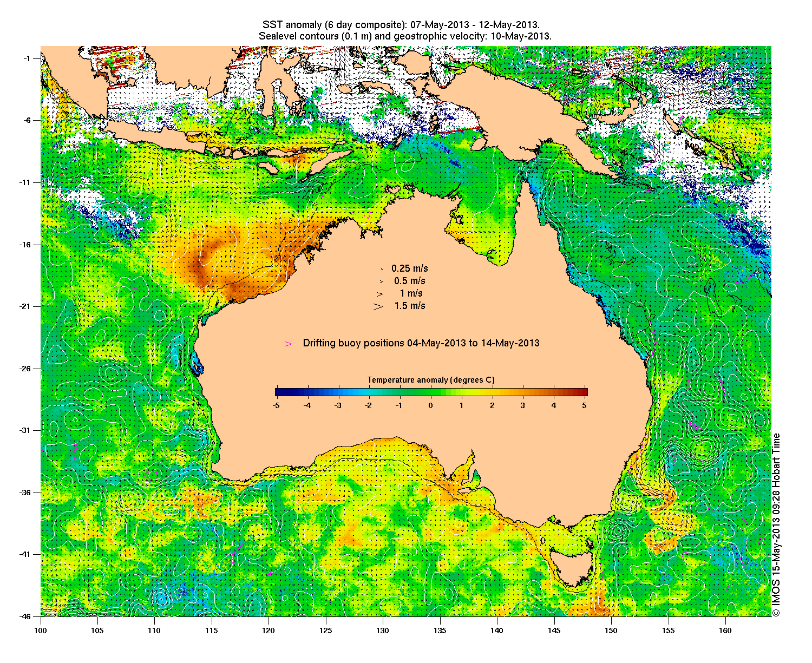
Task: Click the longitude axis label 155
Action: point(669,631)
